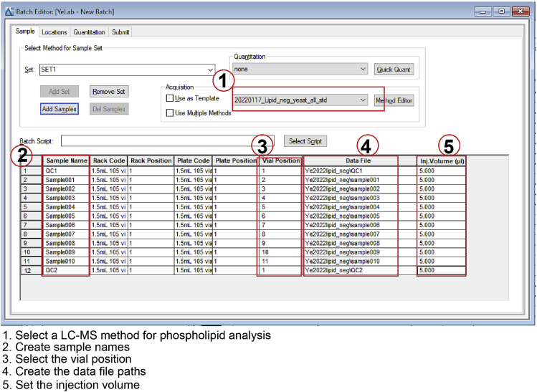Click the Plate Code column header

tap(193, 161)
